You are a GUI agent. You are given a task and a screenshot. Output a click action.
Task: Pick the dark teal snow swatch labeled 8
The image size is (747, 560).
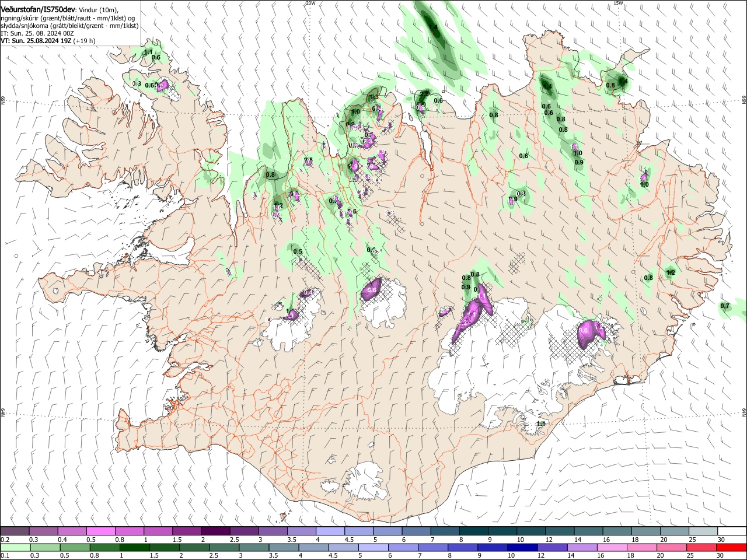[x=473, y=531]
